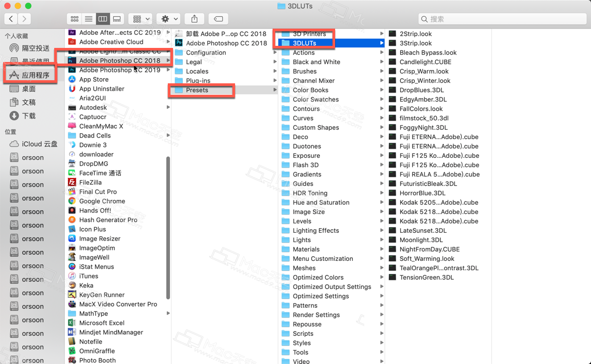Image resolution: width=591 pixels, height=364 pixels.
Task: Expand the Dead Cells folder arrow
Action: 168,135
